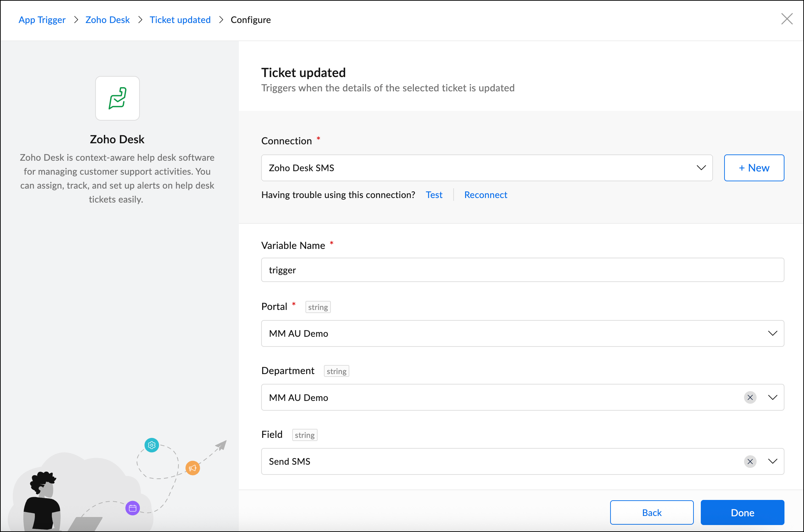Viewport: 804px width, 532px height.
Task: Click the orange megaphone icon in illustration
Action: coord(192,468)
